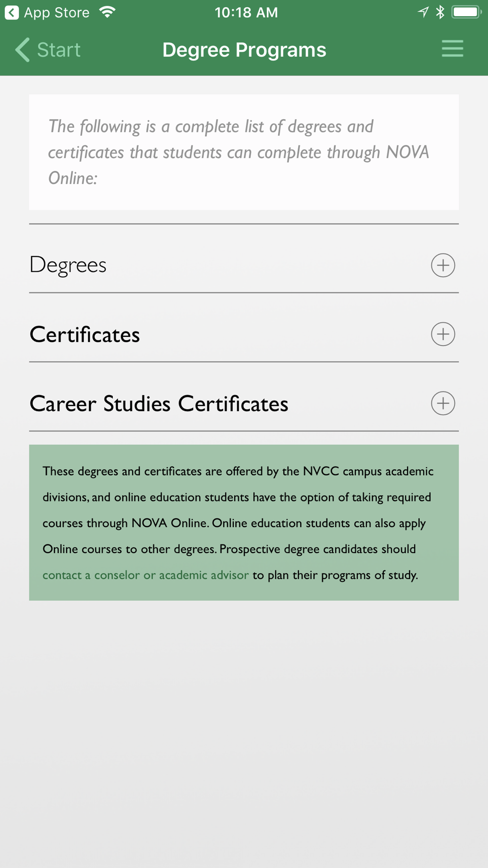Select the Degrees section heading
Image resolution: width=488 pixels, height=868 pixels.
[68, 265]
